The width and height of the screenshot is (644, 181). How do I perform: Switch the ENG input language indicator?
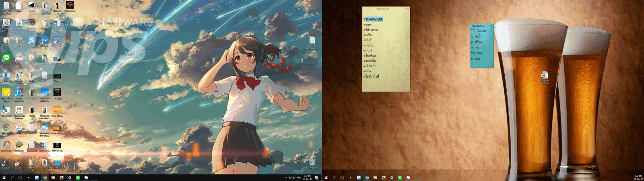point(299,178)
